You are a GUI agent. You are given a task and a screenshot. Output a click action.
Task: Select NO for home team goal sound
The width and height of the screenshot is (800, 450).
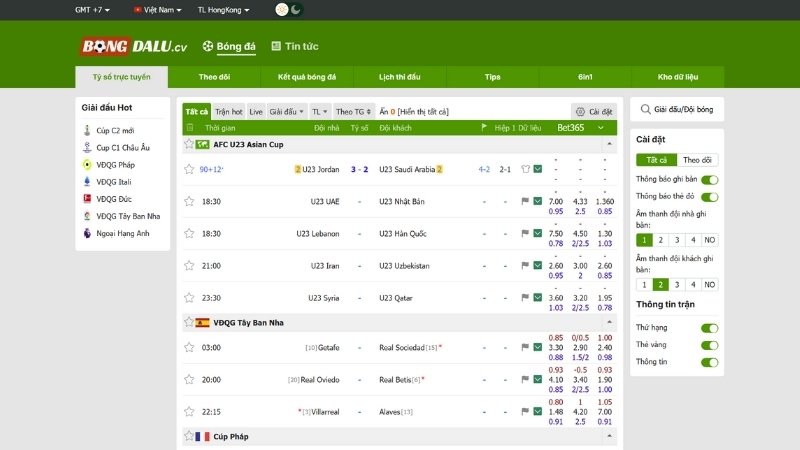click(709, 240)
